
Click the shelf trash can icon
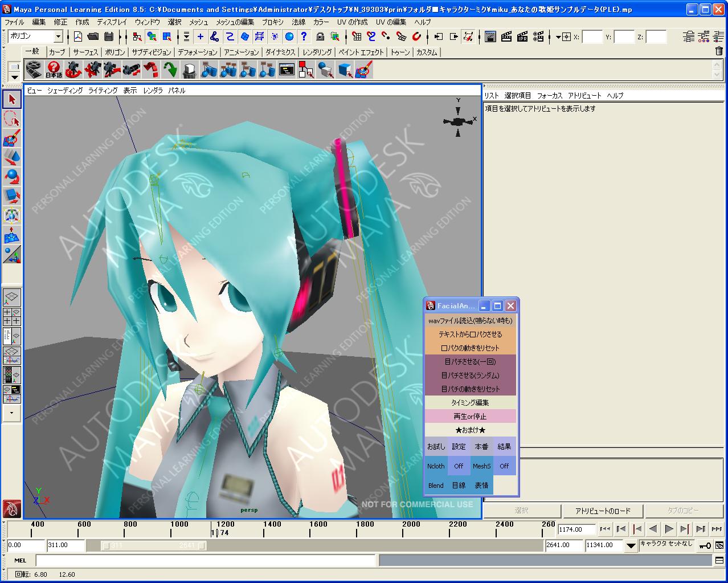pyautogui.click(x=719, y=51)
